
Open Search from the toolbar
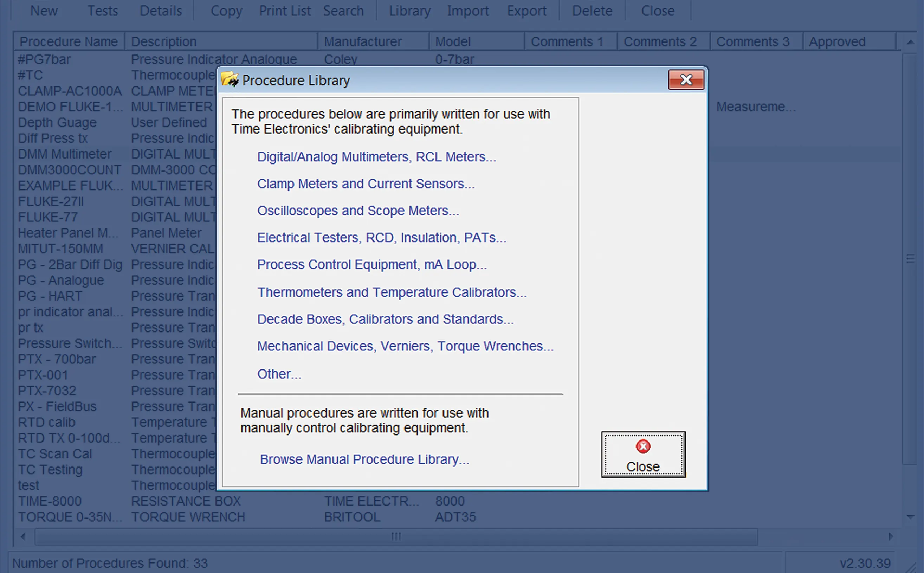(343, 11)
